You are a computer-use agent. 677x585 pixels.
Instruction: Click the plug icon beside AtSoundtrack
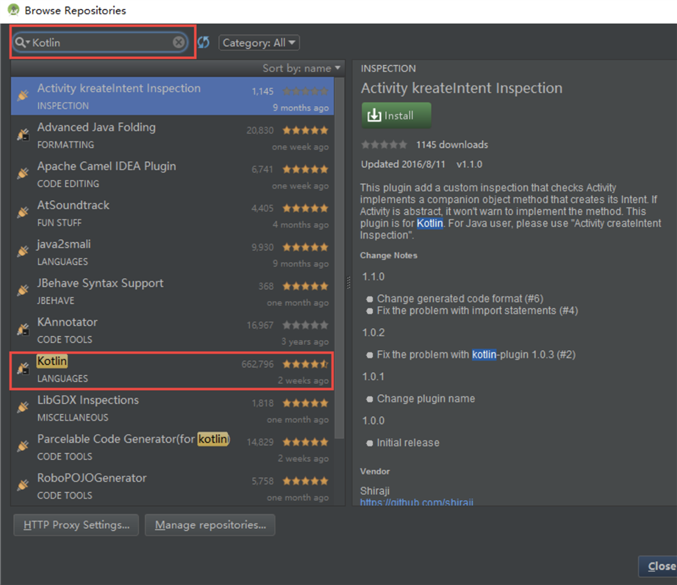(23, 212)
